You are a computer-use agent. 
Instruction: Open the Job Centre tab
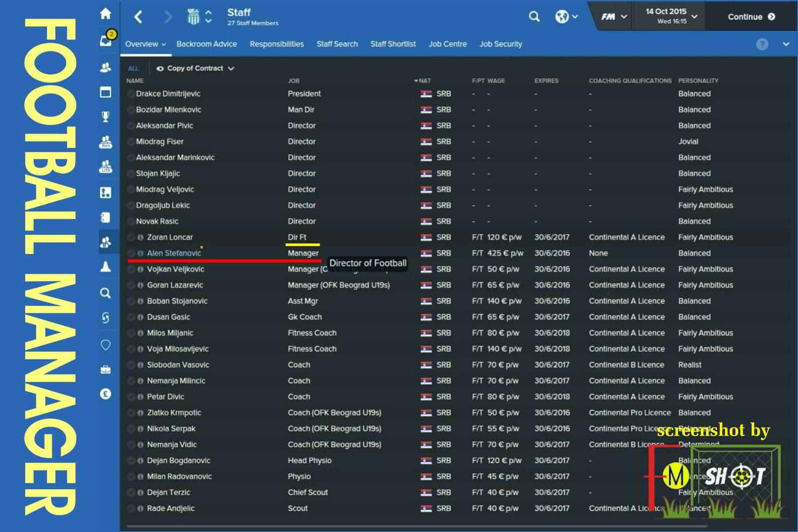coord(448,44)
